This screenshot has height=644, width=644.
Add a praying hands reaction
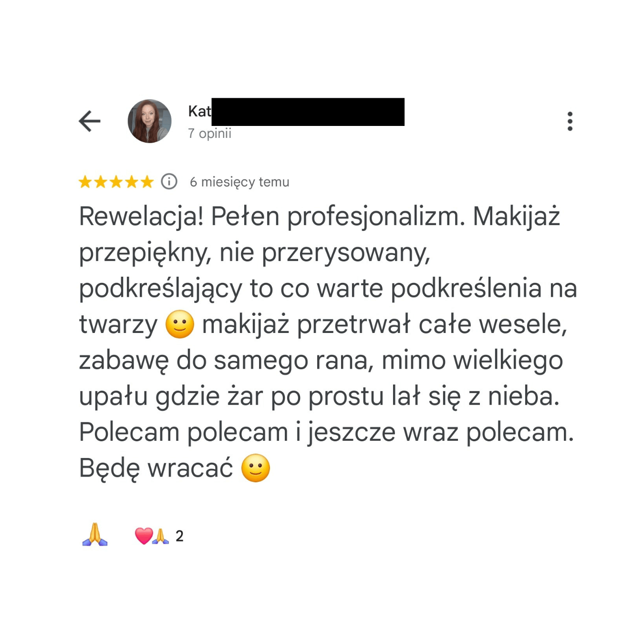coord(95,535)
